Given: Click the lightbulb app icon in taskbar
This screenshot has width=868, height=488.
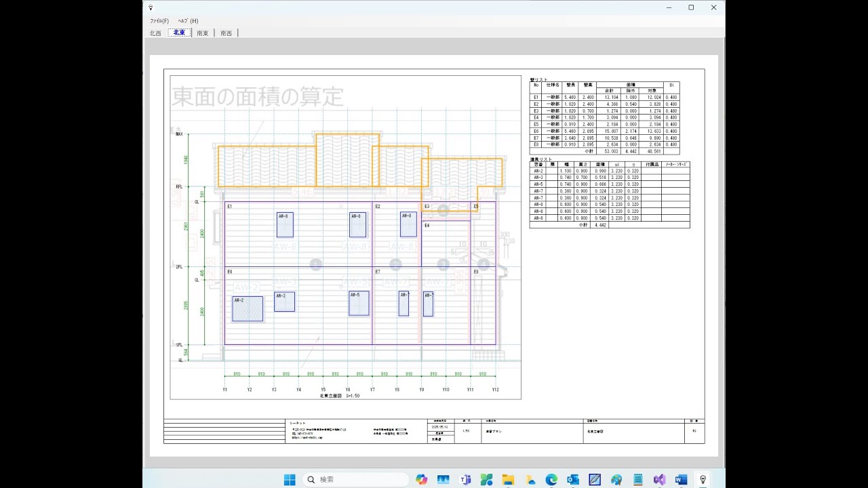Looking at the screenshot, I should (x=703, y=479).
